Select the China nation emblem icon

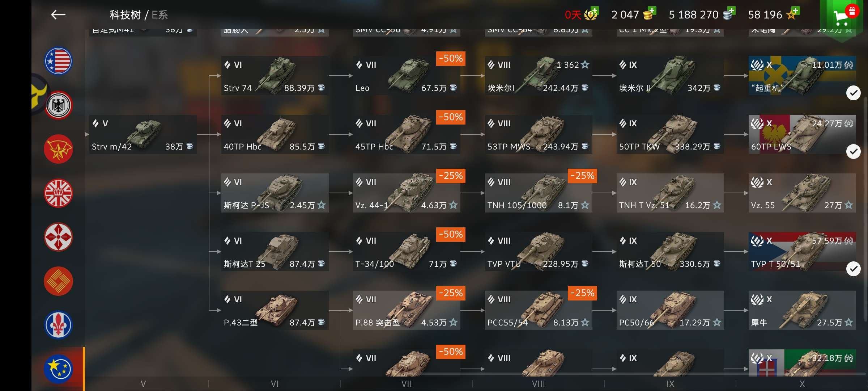(x=58, y=281)
